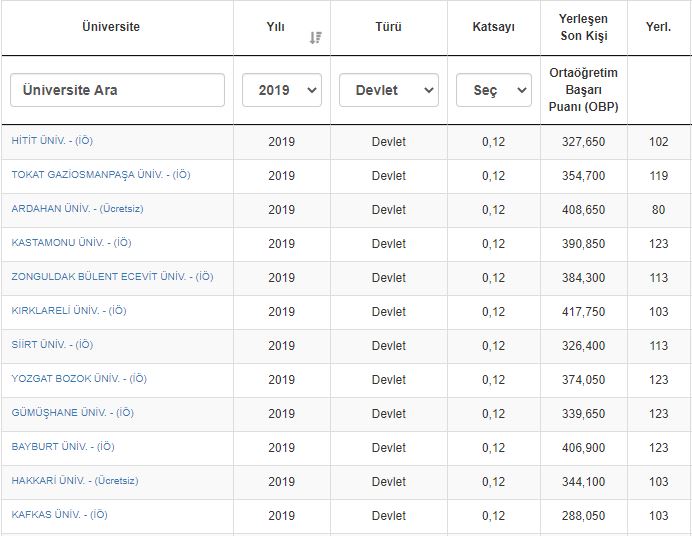Click the Türü column header
The height and width of the screenshot is (536, 692).
[x=388, y=26]
